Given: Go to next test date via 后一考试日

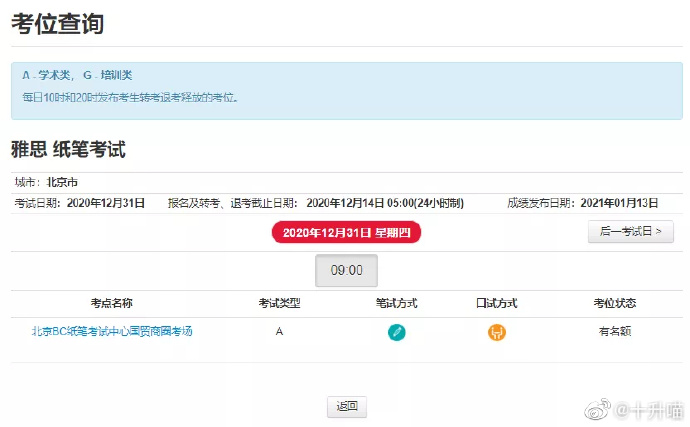Looking at the screenshot, I should (631, 232).
